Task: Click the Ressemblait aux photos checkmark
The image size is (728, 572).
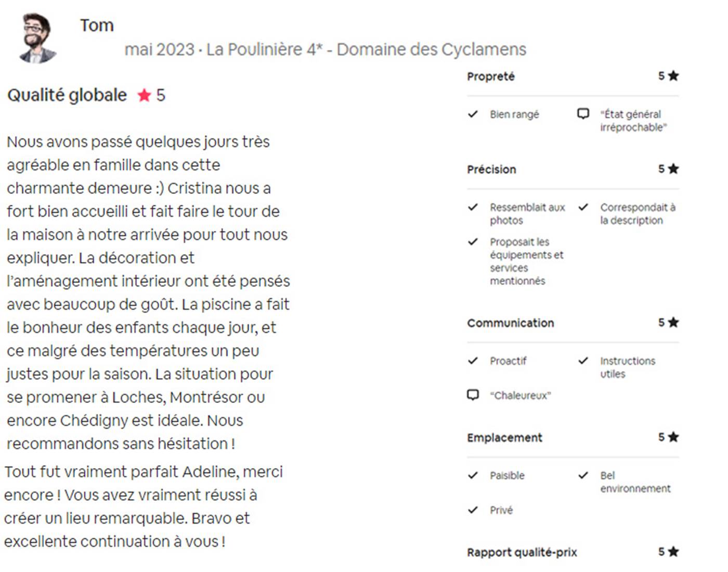Action: coord(473,207)
